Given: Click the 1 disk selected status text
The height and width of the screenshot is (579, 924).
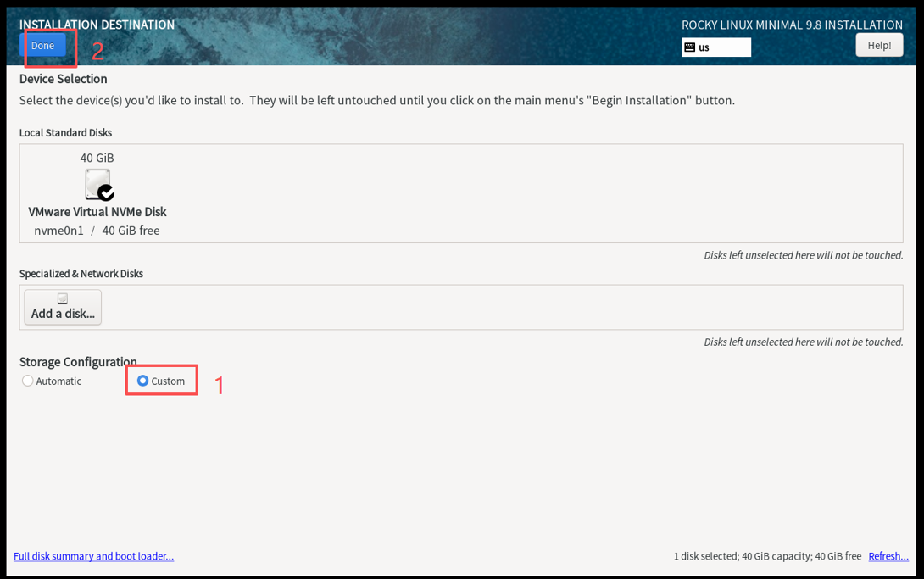Looking at the screenshot, I should 767,556.
